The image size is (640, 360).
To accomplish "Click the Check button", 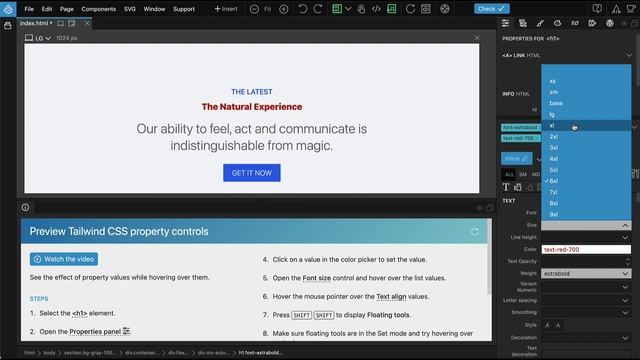I will point(491,9).
